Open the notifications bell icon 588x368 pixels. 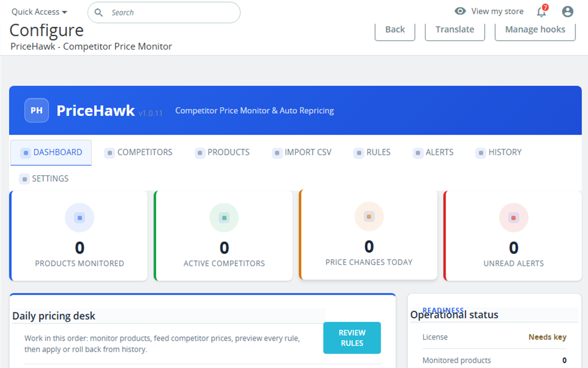point(542,11)
